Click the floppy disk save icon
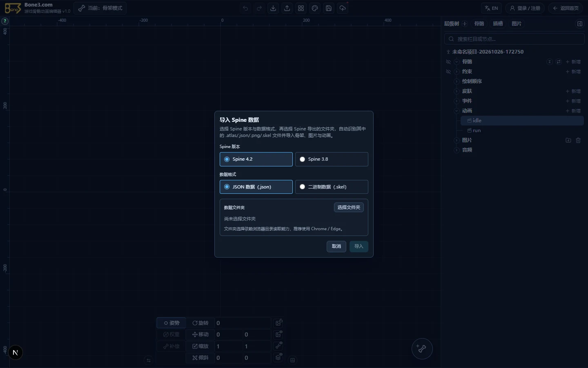This screenshot has height=368, width=588. pos(329,8)
